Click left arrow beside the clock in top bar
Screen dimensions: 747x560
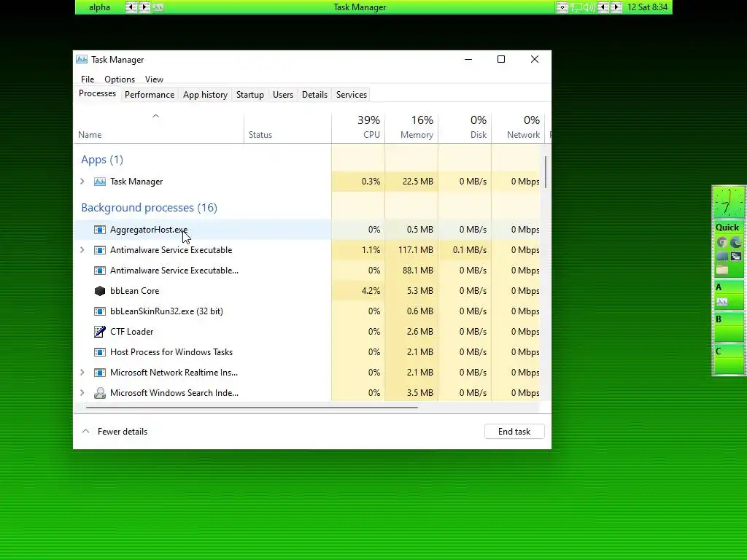(x=603, y=7)
